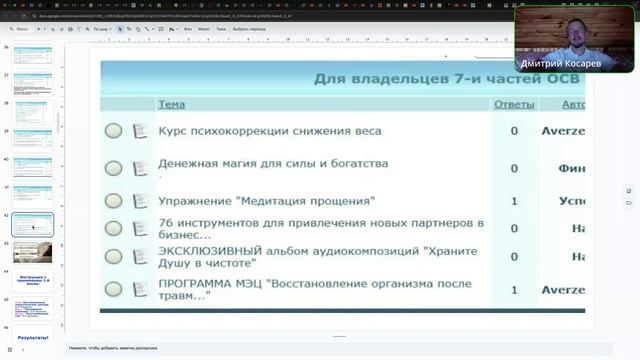Select slide 39 thumbnail

pos(33,140)
